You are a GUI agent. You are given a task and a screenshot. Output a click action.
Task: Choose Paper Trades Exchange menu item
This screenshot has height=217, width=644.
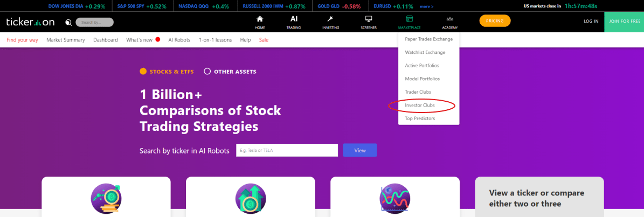(x=429, y=39)
